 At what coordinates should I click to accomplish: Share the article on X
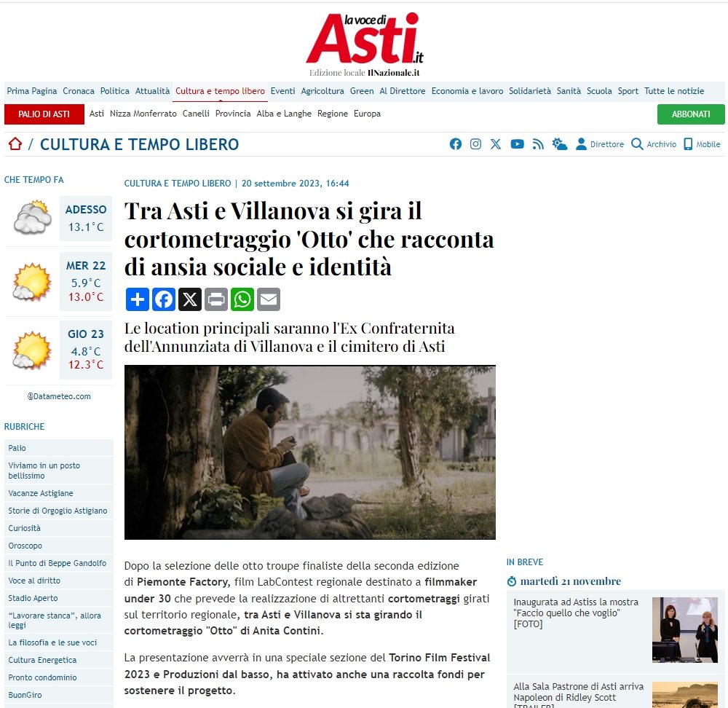[190, 299]
